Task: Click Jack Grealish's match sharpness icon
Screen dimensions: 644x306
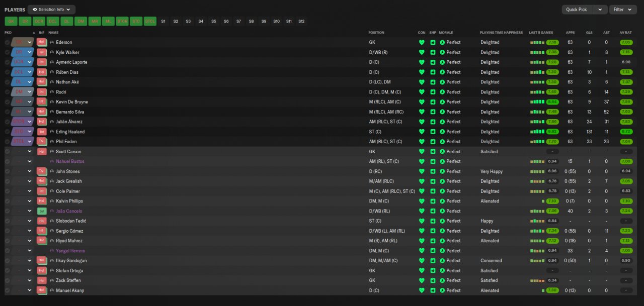Action: click(x=433, y=181)
